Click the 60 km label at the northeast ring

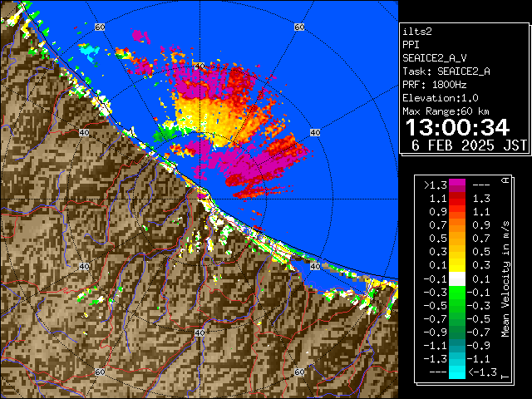coord(299,27)
